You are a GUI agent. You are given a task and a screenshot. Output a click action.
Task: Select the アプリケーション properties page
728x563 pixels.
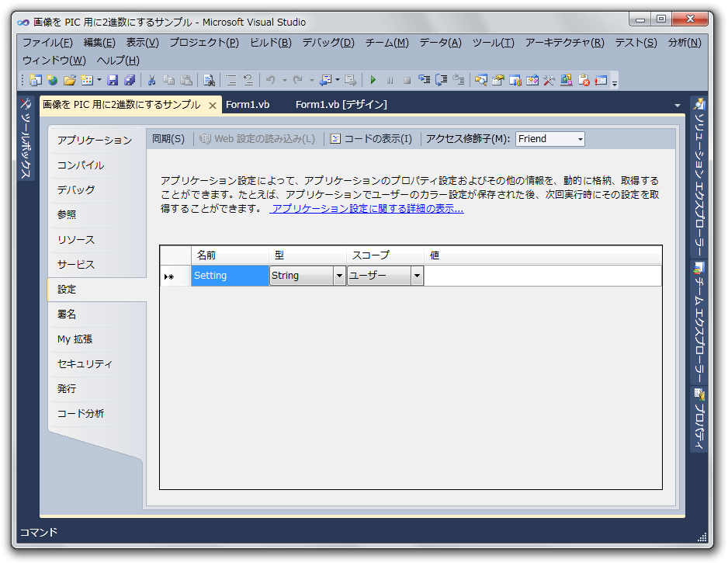click(x=96, y=141)
